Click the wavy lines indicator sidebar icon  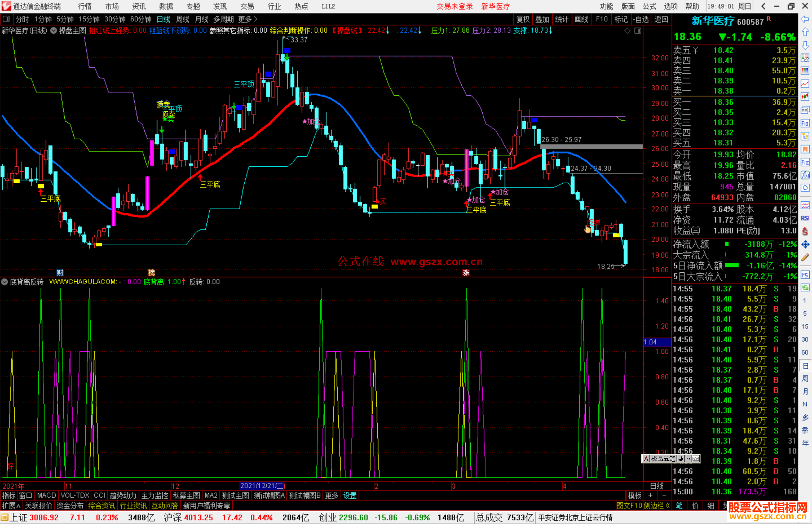[x=805, y=205]
